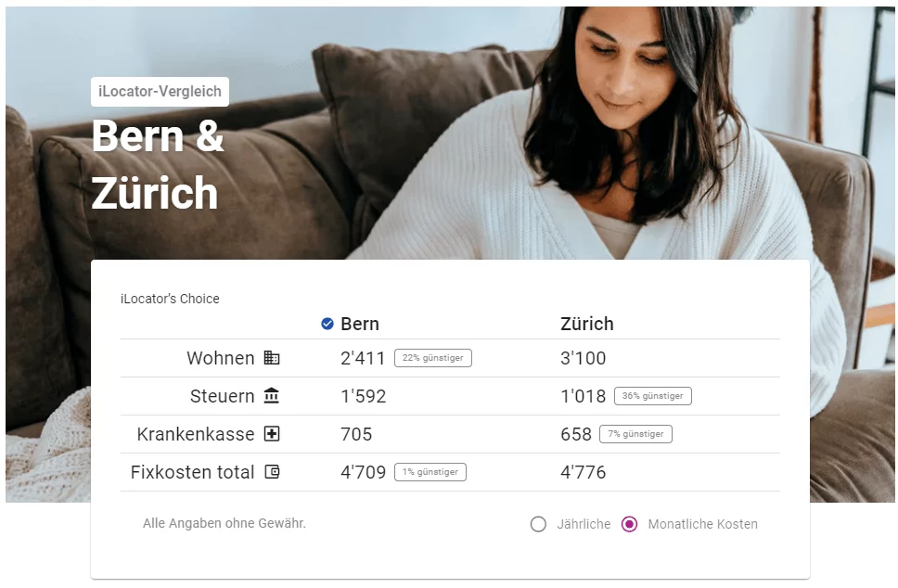
Task: Click the medical cross icon beside Krankenkasse
Action: coord(272,434)
